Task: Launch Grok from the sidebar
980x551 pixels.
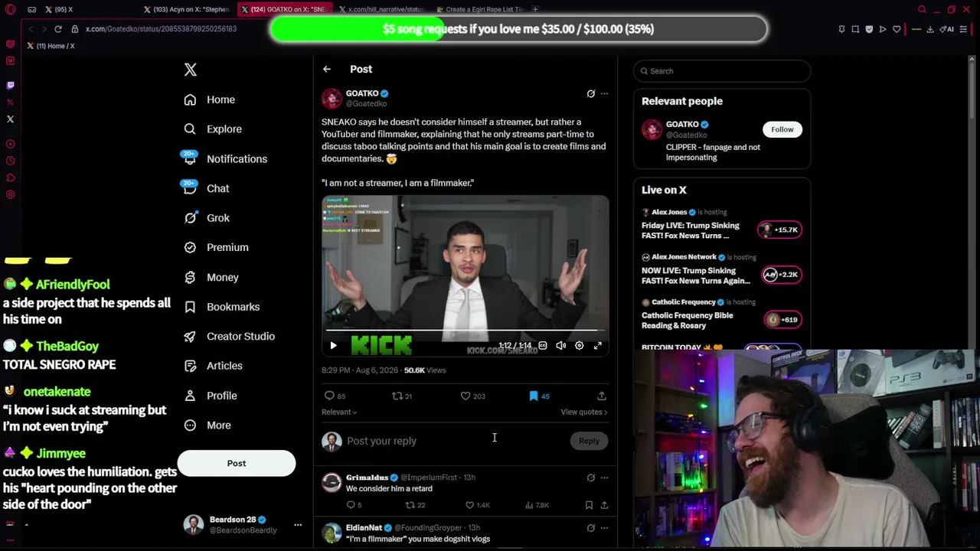Action: point(207,218)
